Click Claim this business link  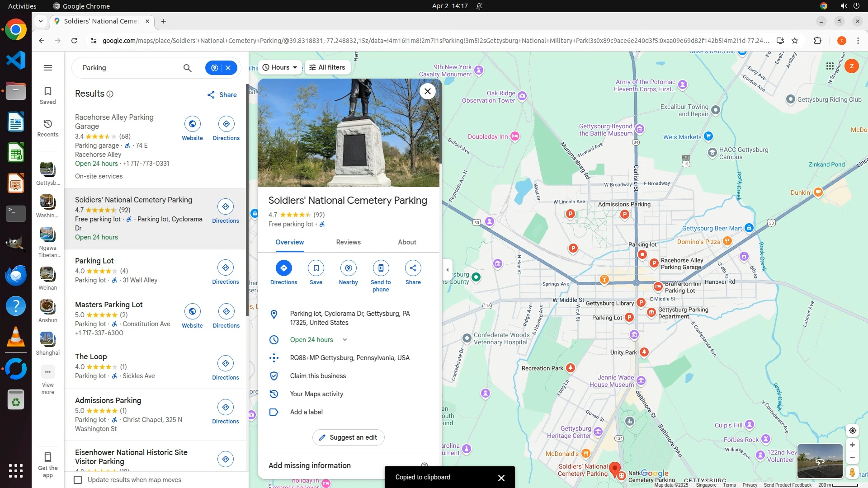click(x=318, y=376)
